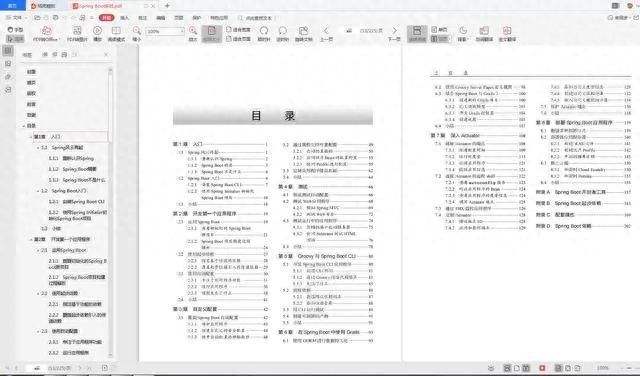This screenshot has width=640, height=376.
Task: Set view to actual size
Action: [x=211, y=34]
